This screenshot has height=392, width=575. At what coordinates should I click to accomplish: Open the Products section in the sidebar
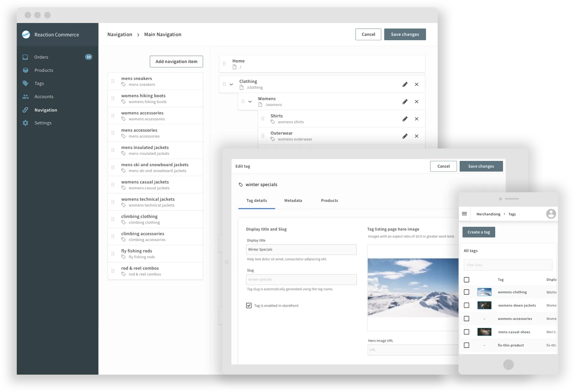coord(44,70)
